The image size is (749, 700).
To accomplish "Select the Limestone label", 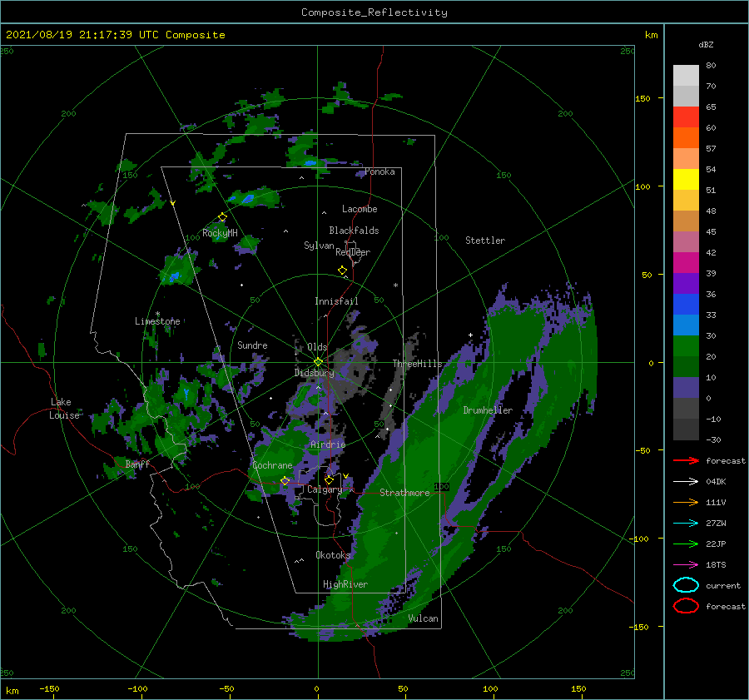I will click(x=157, y=321).
